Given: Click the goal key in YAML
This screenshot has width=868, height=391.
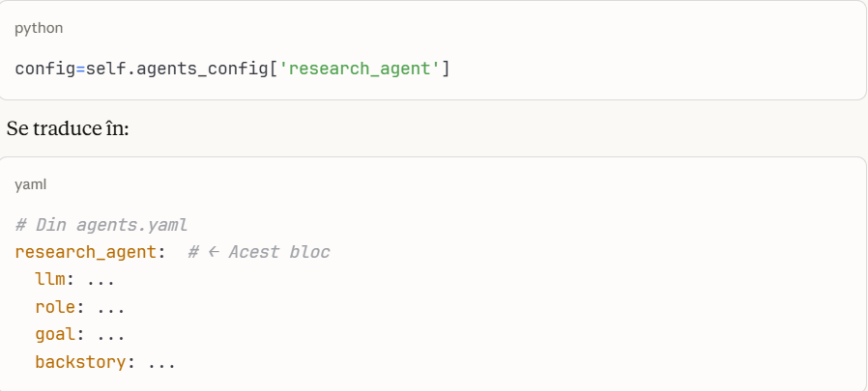Looking at the screenshot, I should point(55,336).
